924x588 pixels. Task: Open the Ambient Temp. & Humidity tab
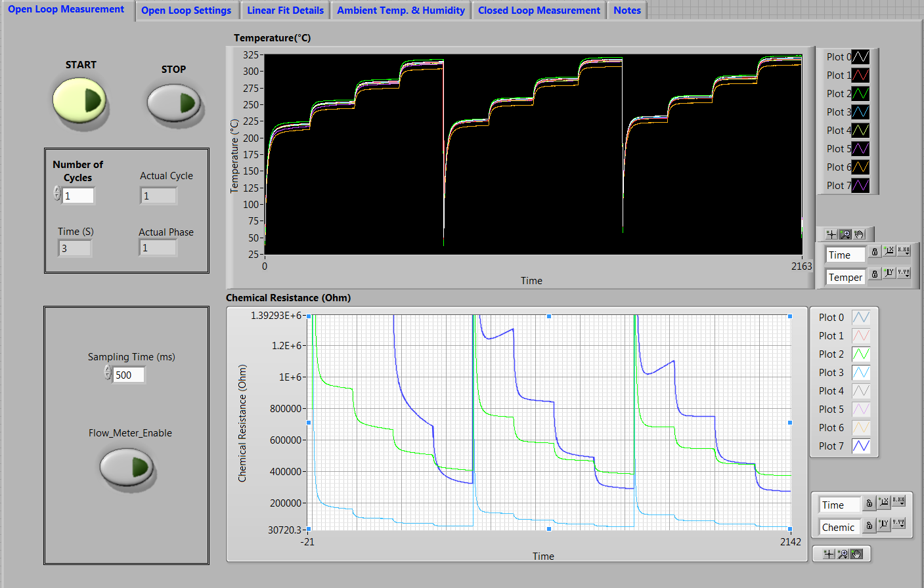[x=401, y=10]
